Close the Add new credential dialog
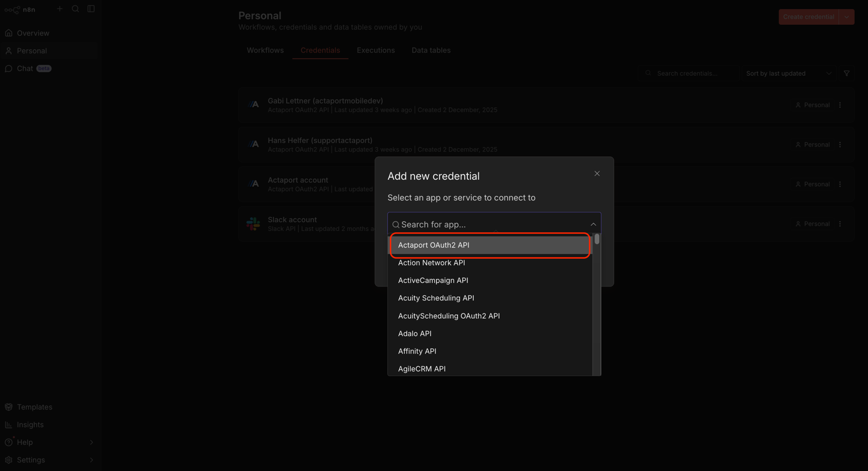The width and height of the screenshot is (868, 471). coord(597,174)
